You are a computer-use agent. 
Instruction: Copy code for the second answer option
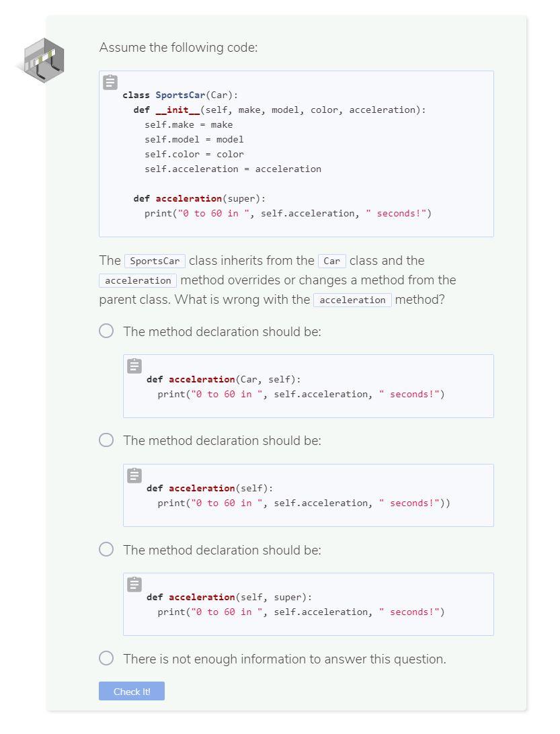click(x=134, y=475)
